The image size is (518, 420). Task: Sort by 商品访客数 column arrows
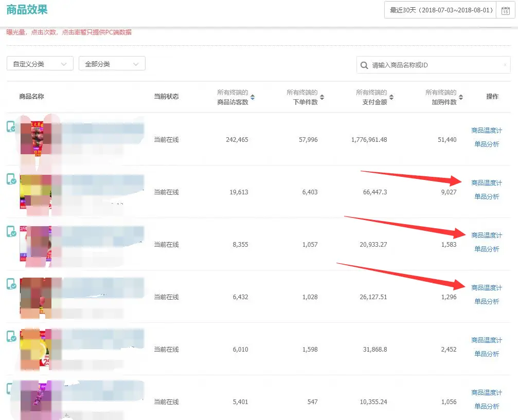pos(253,97)
